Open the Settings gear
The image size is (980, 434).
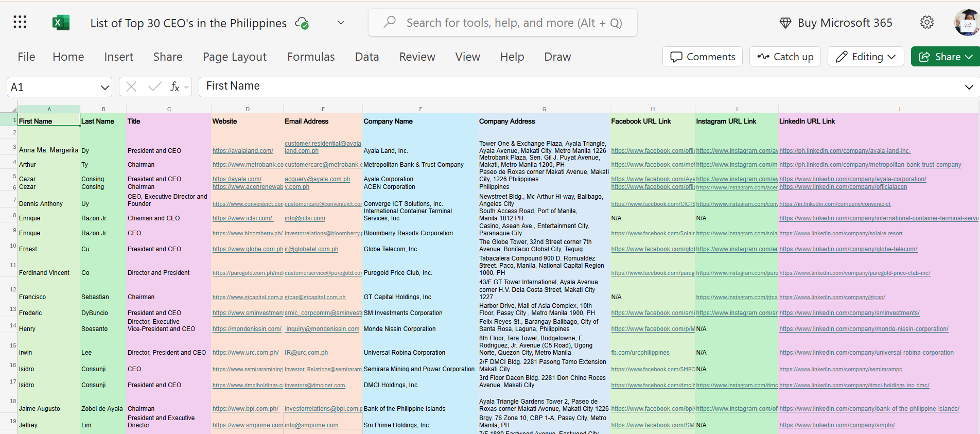(927, 23)
